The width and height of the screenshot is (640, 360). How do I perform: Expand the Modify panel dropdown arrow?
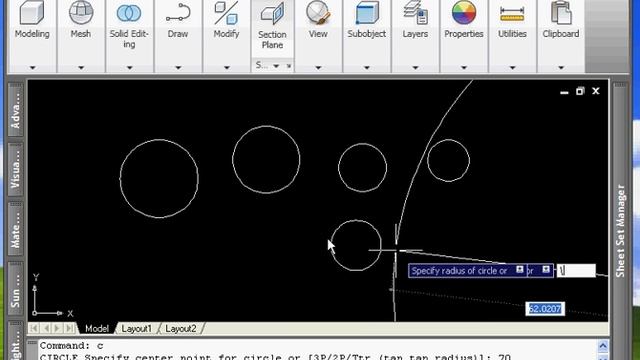coord(227,67)
